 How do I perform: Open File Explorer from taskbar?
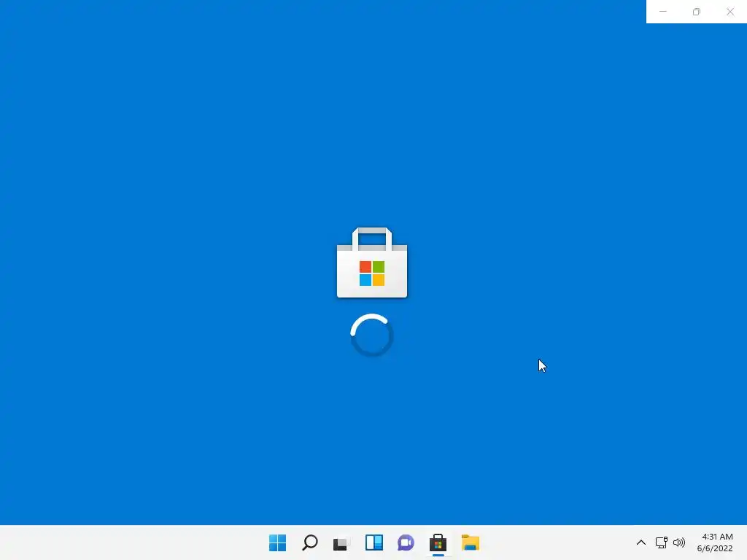(471, 542)
